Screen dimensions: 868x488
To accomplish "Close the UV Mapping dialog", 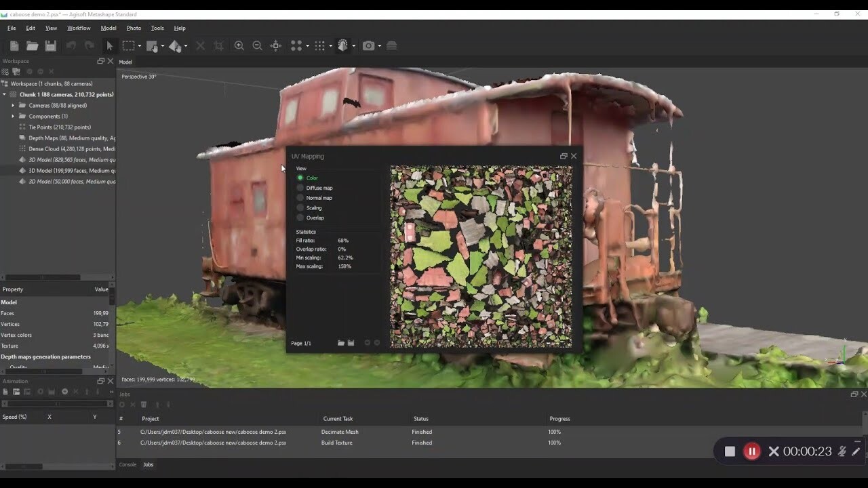I will pyautogui.click(x=574, y=156).
